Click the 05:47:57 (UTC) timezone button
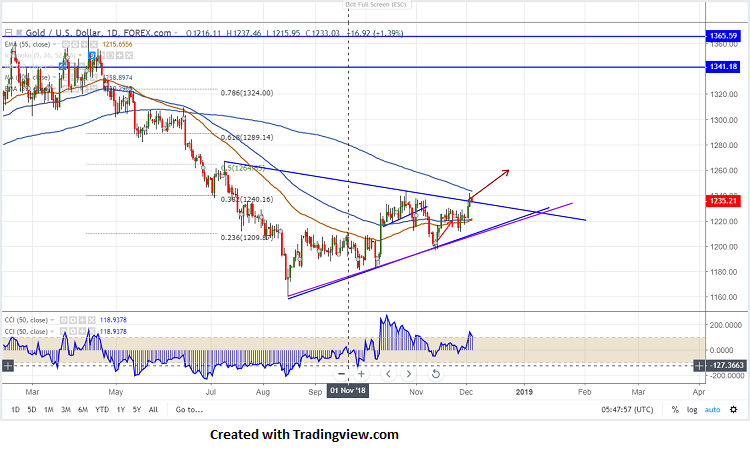 627,410
